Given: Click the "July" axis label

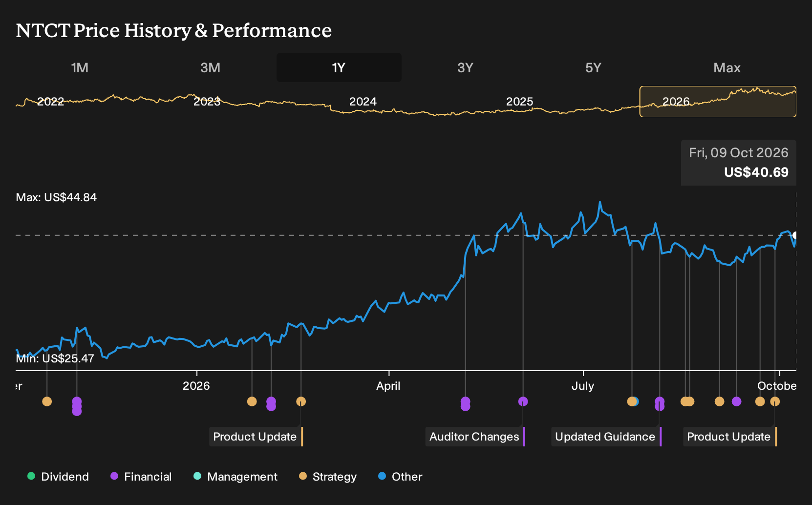Looking at the screenshot, I should (583, 386).
